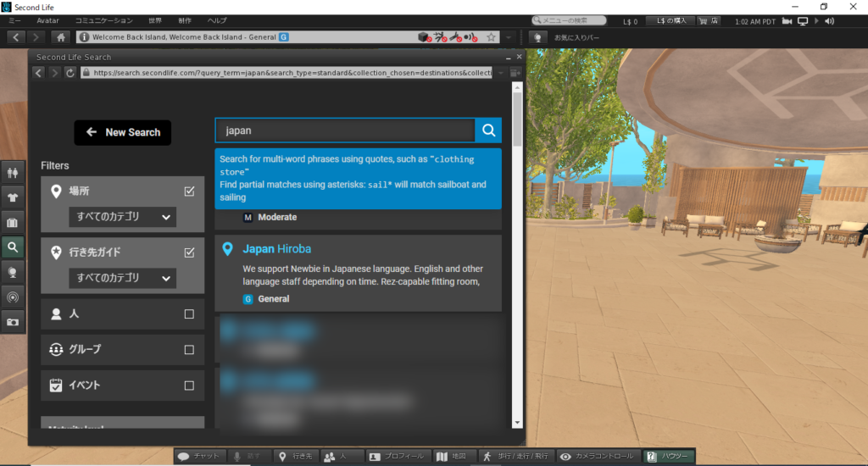Open the Avatar menu
868x466 pixels.
tap(47, 20)
